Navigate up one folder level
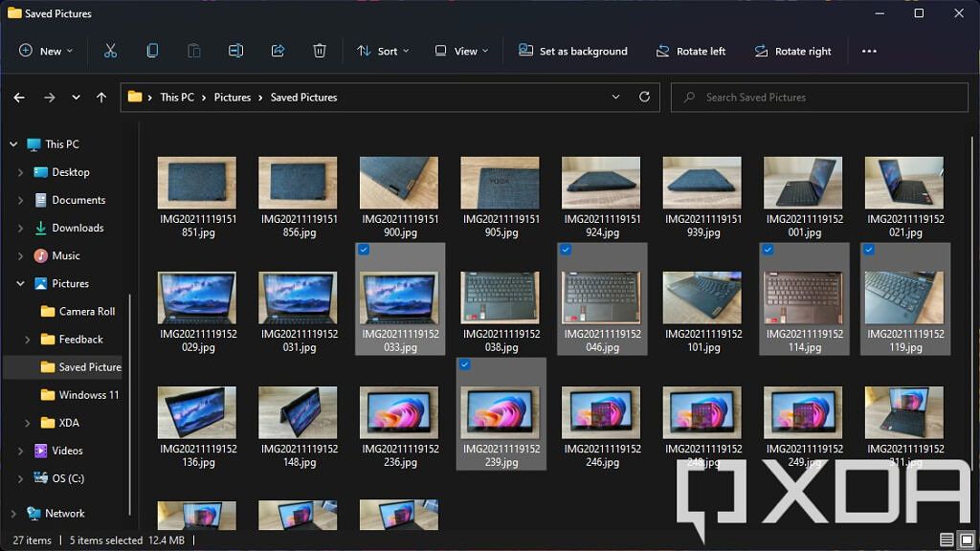This screenshot has height=551, width=980. point(101,97)
